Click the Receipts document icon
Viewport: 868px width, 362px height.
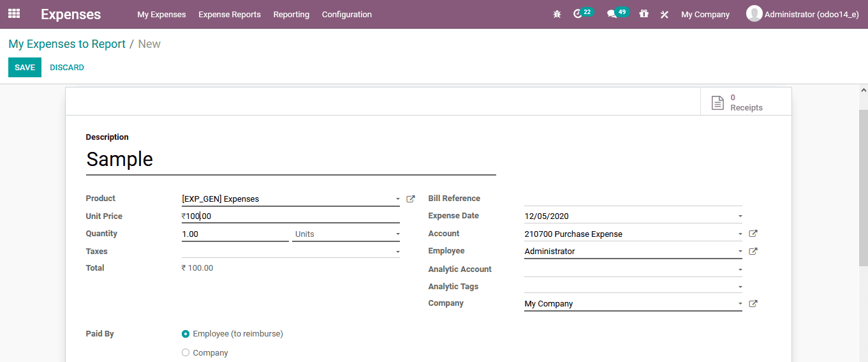[x=717, y=102]
